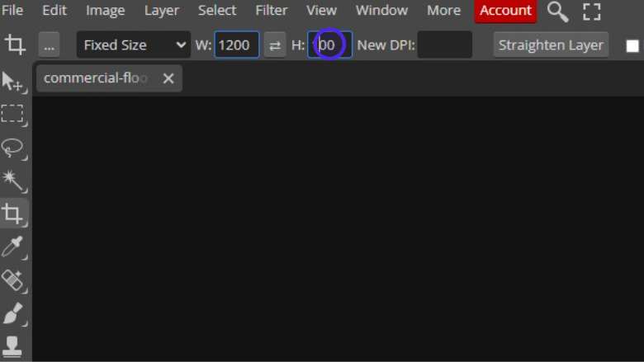Click the red Account button
This screenshot has width=644, height=362.
tap(505, 10)
